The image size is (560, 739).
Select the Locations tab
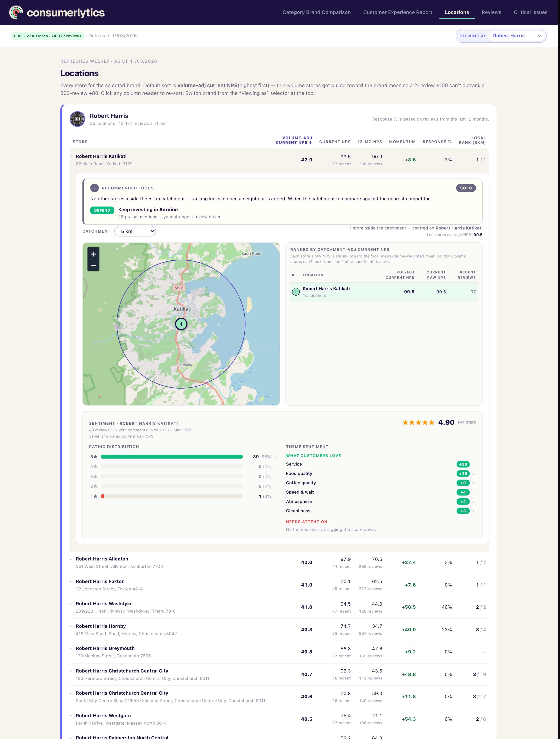(457, 12)
